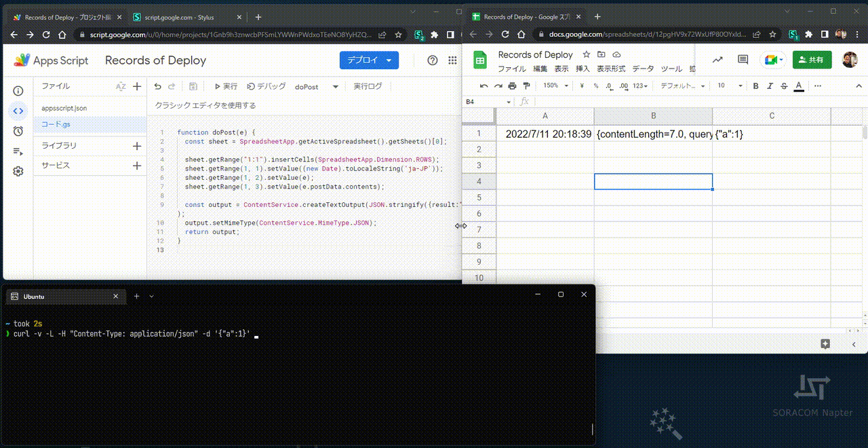Click the Print icon in the Sheets toolbar
This screenshot has height=448, width=868.
511,86
